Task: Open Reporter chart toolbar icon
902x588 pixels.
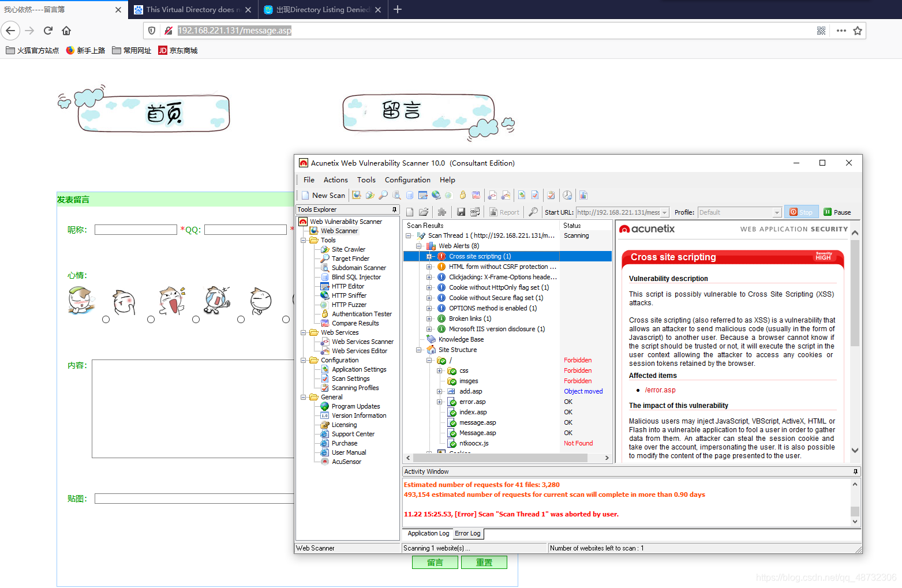Action: click(583, 195)
